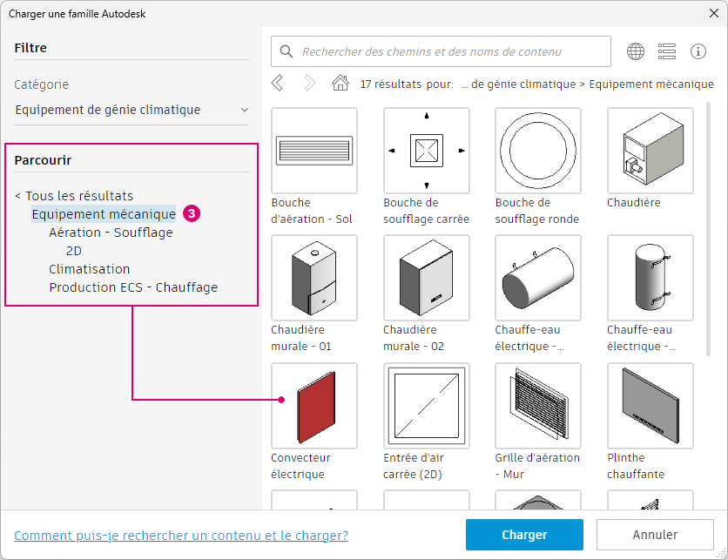This screenshot has height=560, width=728.
Task: Click the search magnifier icon
Action: pyautogui.click(x=286, y=51)
